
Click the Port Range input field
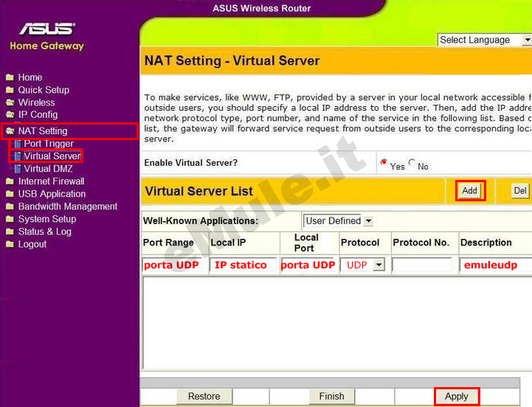point(173,265)
